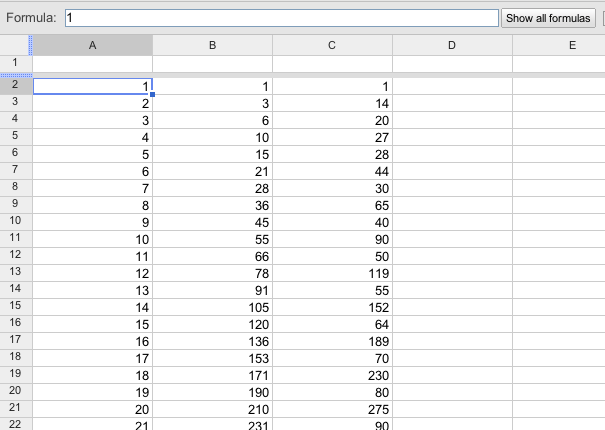Screen dimensions: 605x430
Task: Click cell B18 containing 153
Action: tap(213, 358)
